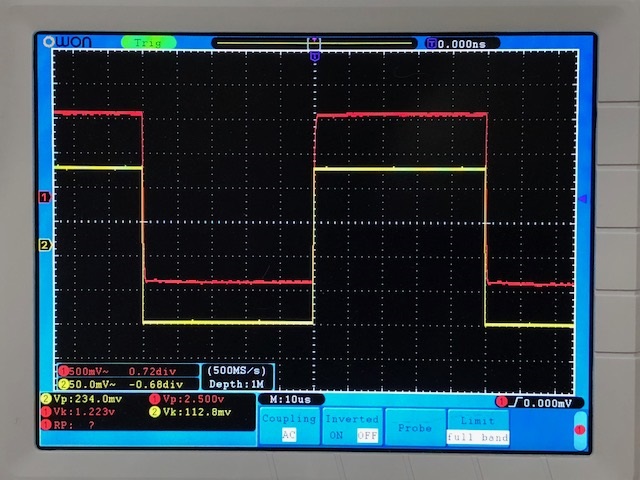640x480 pixels.
Task: Click the waveform memory position bar
Action: (x=314, y=43)
